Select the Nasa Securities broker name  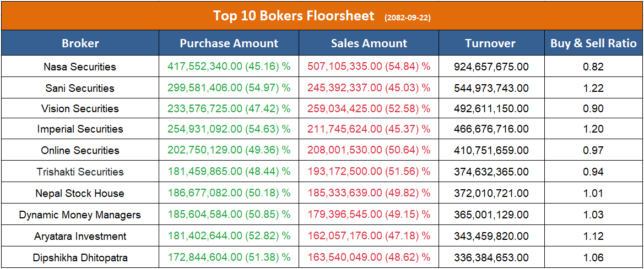tap(80, 67)
